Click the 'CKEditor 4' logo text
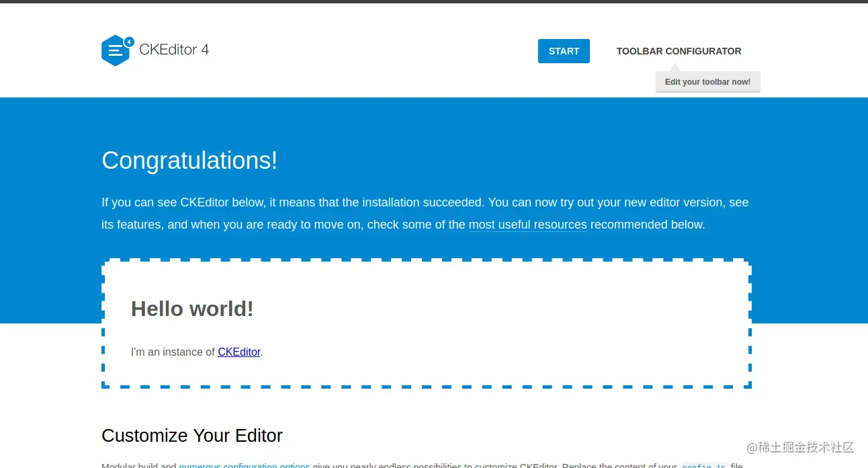 [174, 50]
